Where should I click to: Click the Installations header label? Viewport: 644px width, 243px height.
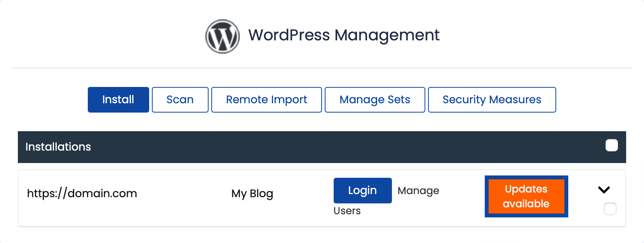pyautogui.click(x=58, y=147)
